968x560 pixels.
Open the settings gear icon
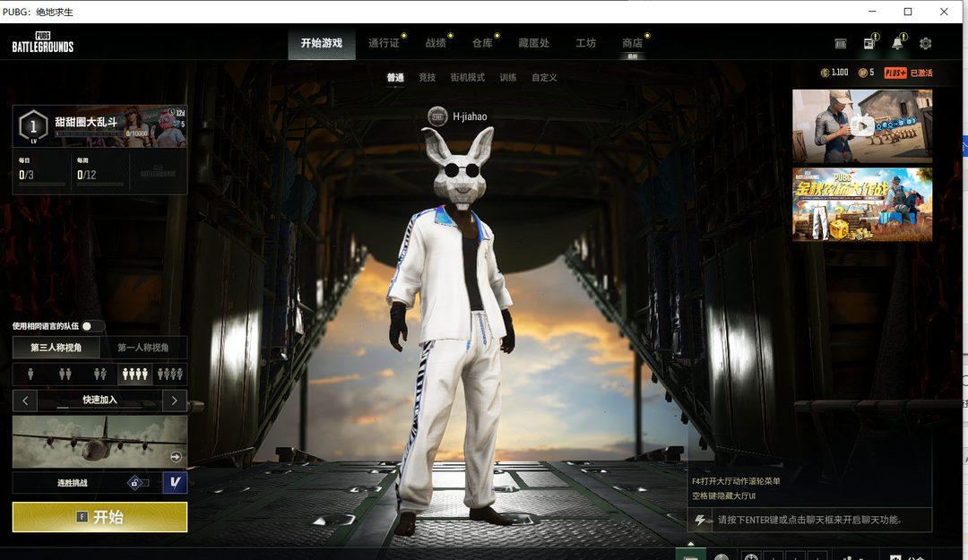pyautogui.click(x=926, y=43)
